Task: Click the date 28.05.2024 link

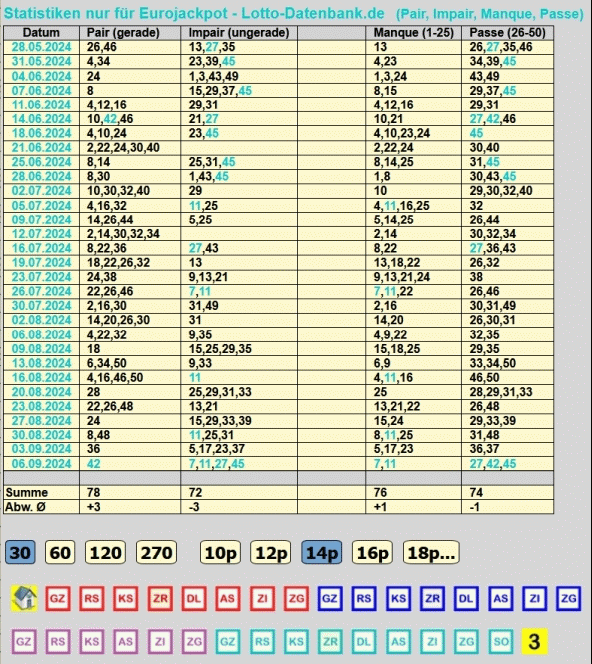Action: (x=41, y=47)
